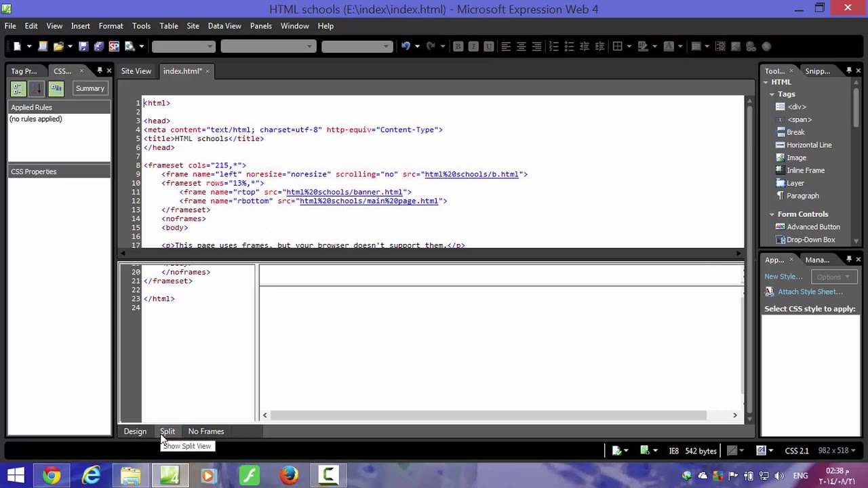Click the Insert Hyperlink toolbar icon
868x488 pixels.
[751, 46]
